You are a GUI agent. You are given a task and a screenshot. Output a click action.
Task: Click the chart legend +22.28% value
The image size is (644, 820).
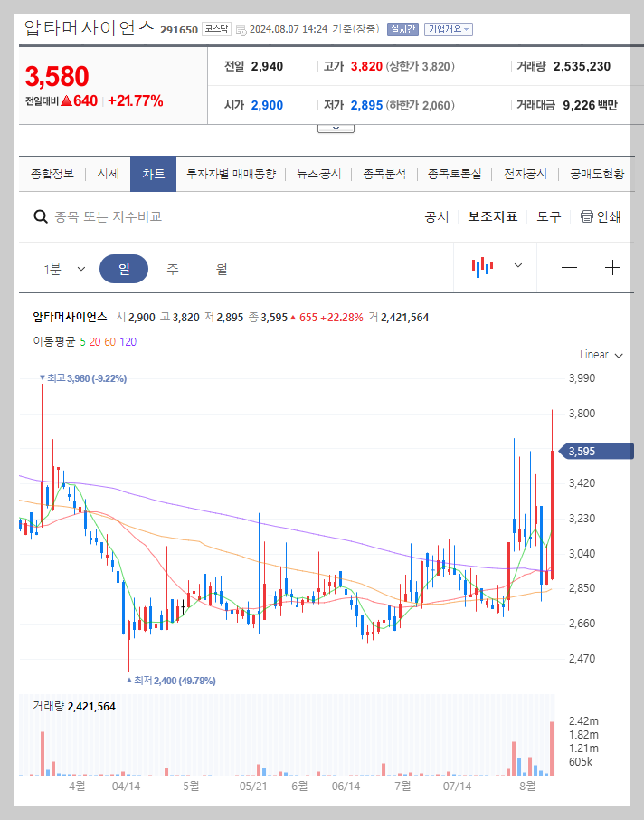pyautogui.click(x=342, y=318)
